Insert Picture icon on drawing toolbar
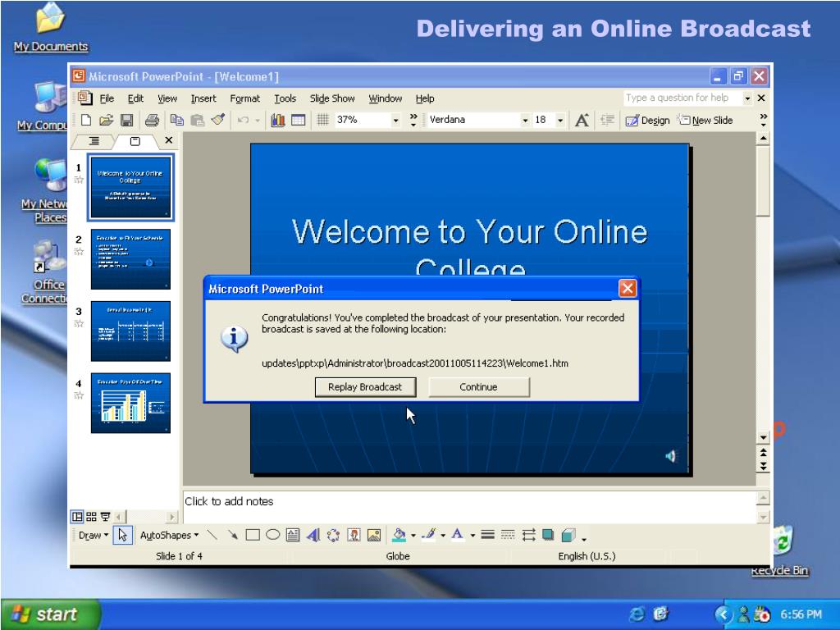The width and height of the screenshot is (840, 630). point(374,535)
